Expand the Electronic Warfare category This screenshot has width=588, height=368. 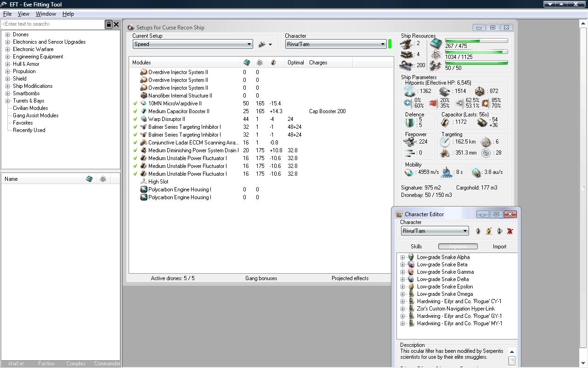[8, 49]
